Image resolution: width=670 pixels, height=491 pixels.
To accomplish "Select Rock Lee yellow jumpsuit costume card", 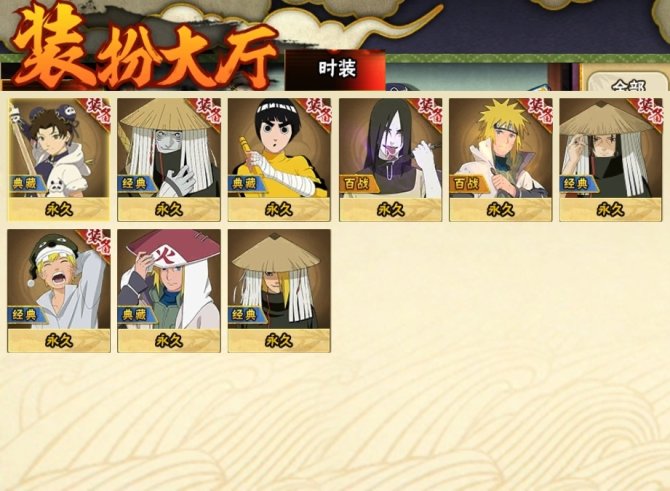I will [x=279, y=160].
